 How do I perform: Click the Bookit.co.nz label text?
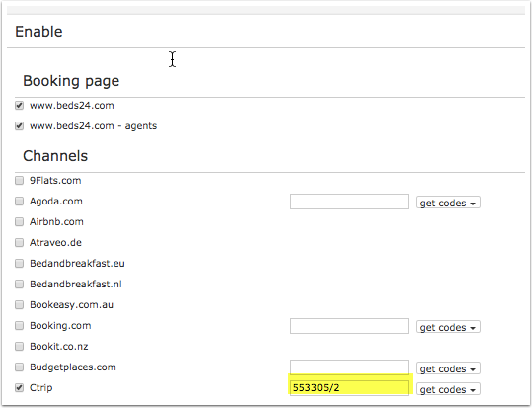coord(58,346)
